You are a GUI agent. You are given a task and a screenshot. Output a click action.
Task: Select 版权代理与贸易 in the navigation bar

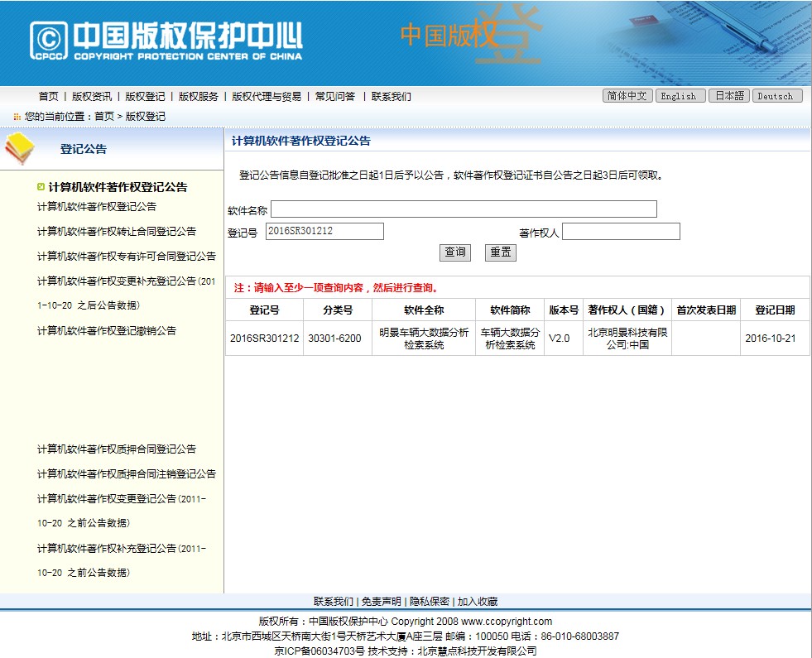267,96
